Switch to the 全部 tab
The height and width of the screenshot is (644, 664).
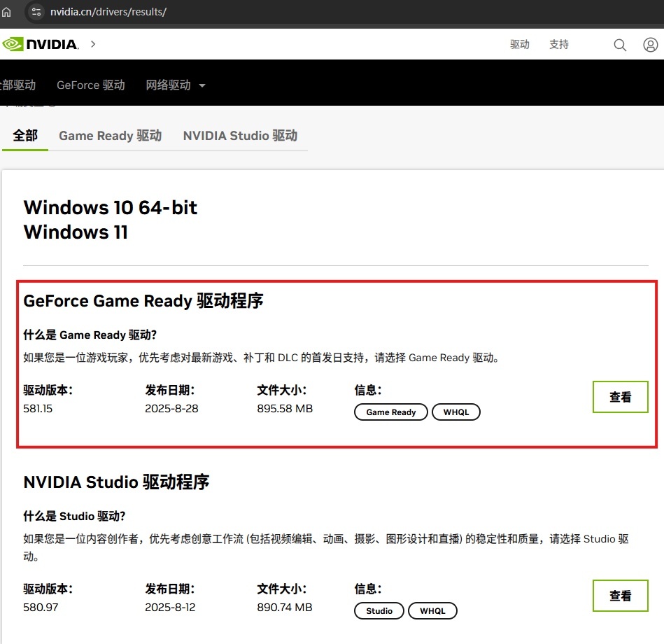[x=25, y=136]
